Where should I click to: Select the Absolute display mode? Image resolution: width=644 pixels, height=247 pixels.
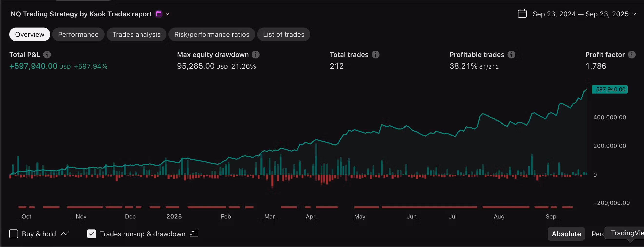pyautogui.click(x=566, y=234)
